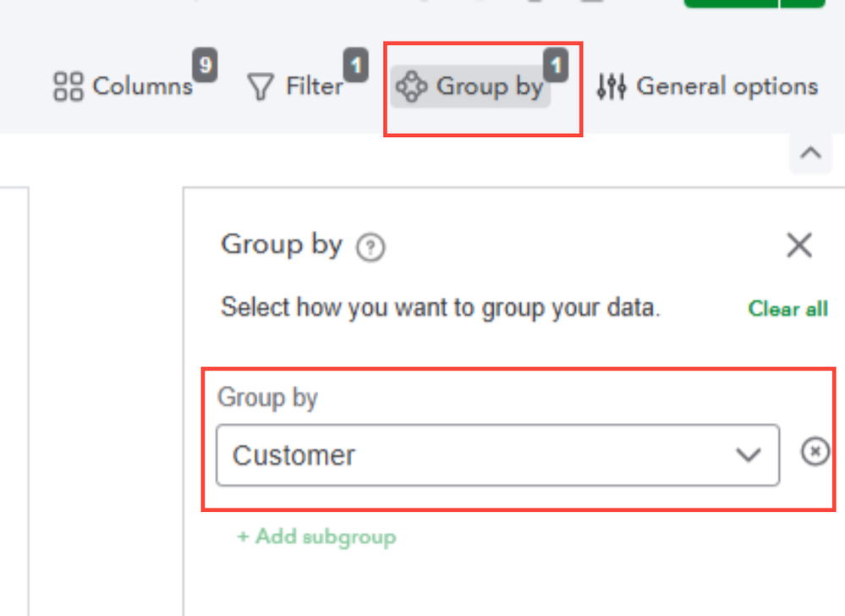Click the Group by count badge
This screenshot has height=616, width=845.
[x=556, y=65]
